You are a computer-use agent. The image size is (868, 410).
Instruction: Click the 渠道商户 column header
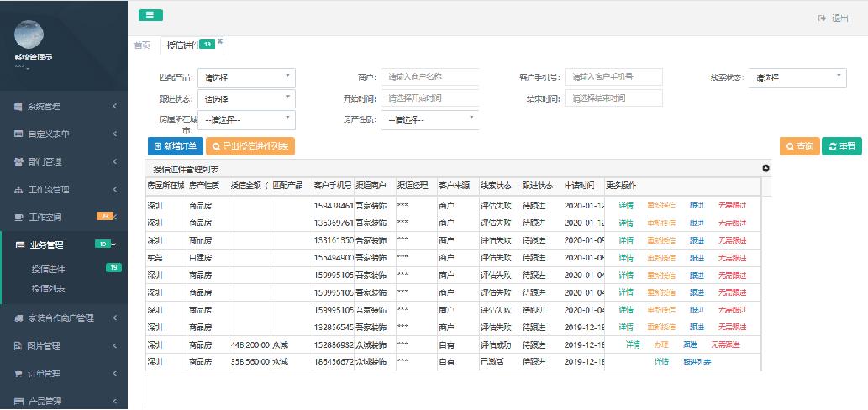pyautogui.click(x=375, y=186)
